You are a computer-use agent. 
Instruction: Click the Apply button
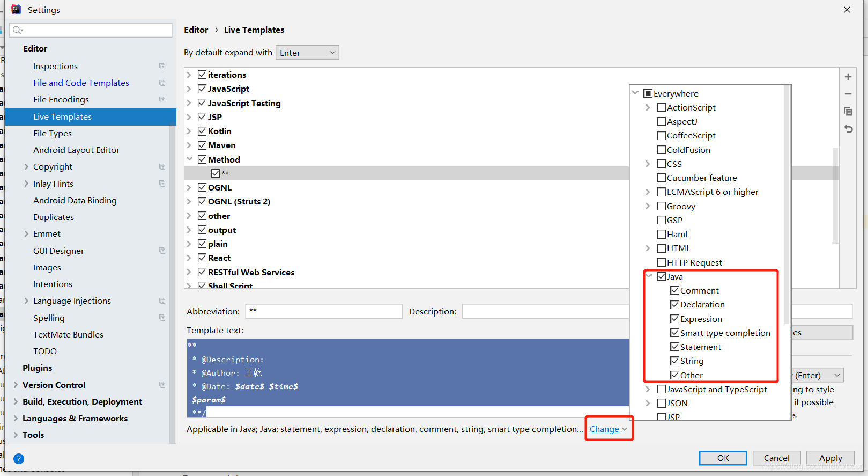830,458
